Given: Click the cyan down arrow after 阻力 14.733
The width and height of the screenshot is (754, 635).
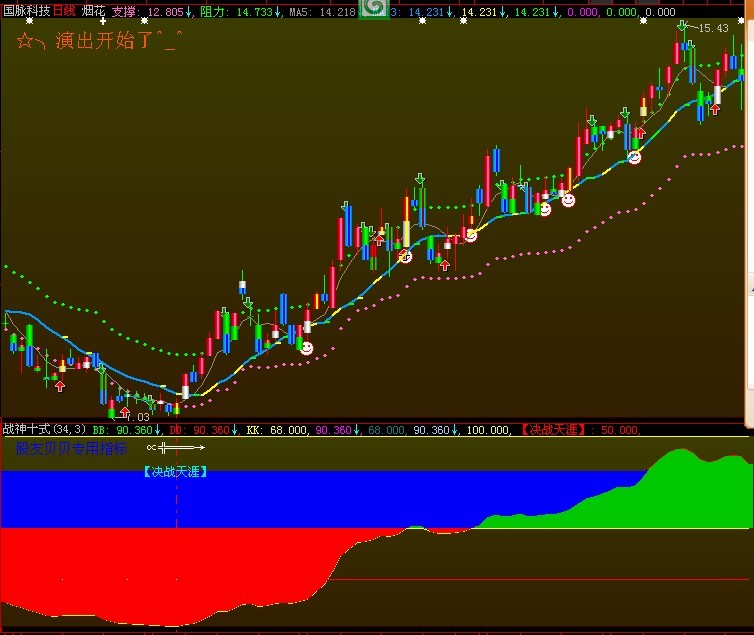Looking at the screenshot, I should pyautogui.click(x=277, y=12).
